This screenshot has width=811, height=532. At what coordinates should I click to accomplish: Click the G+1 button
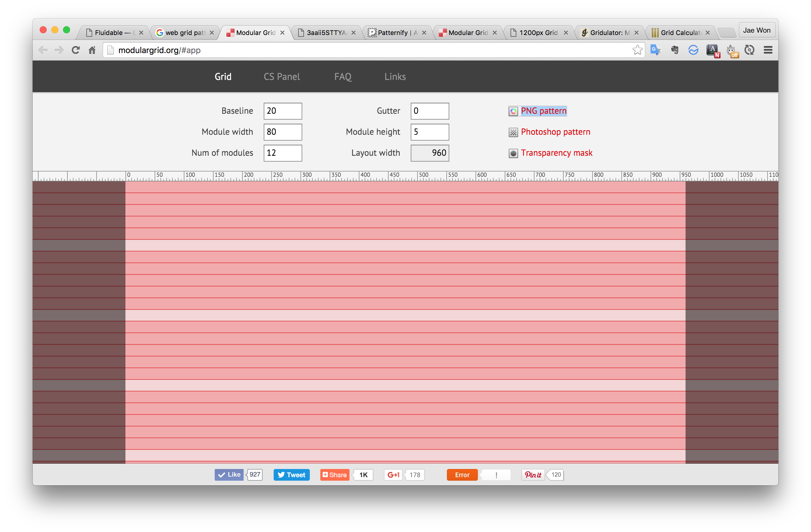coord(393,475)
